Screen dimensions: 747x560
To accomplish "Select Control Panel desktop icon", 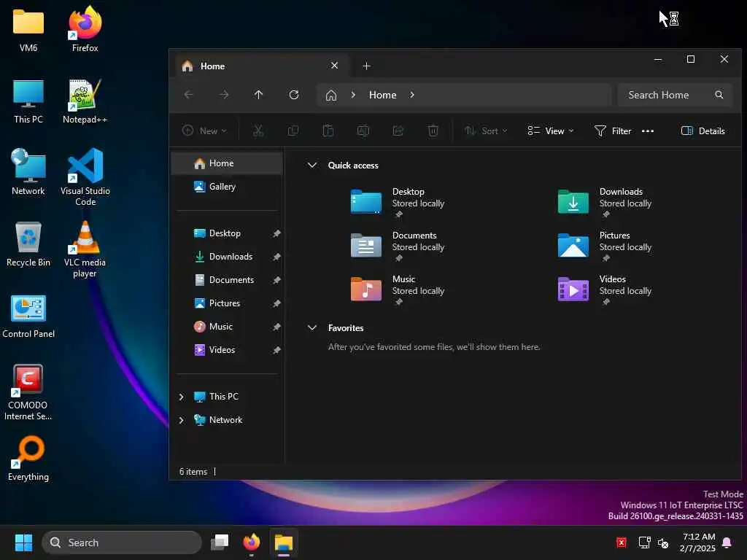I will 28,316.
